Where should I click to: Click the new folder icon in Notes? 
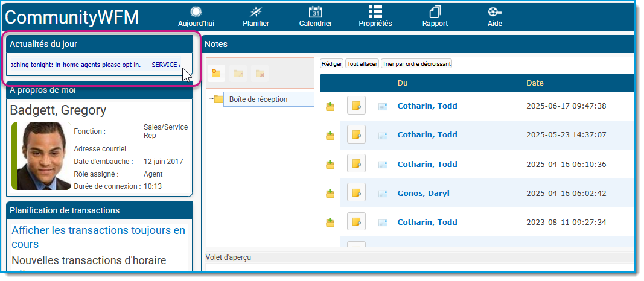click(216, 74)
